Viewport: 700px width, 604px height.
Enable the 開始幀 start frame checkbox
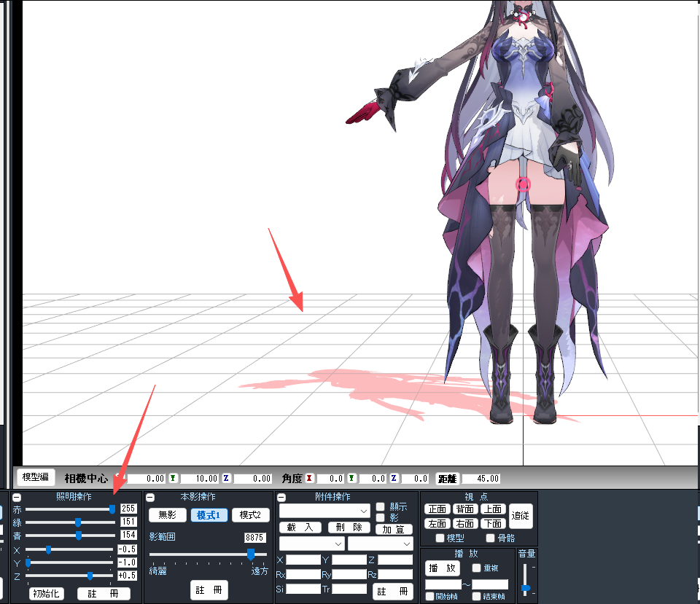click(x=430, y=597)
